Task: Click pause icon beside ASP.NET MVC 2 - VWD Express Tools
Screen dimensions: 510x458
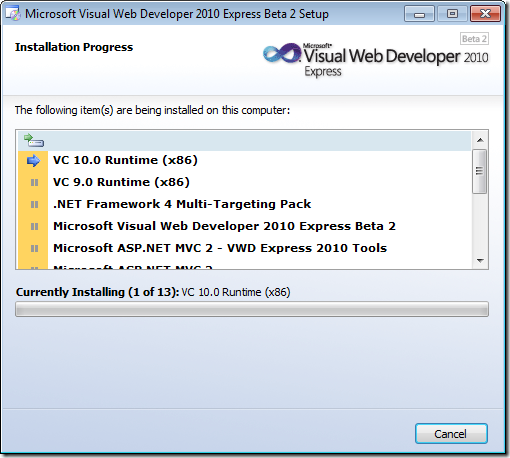Action: pyautogui.click(x=34, y=248)
